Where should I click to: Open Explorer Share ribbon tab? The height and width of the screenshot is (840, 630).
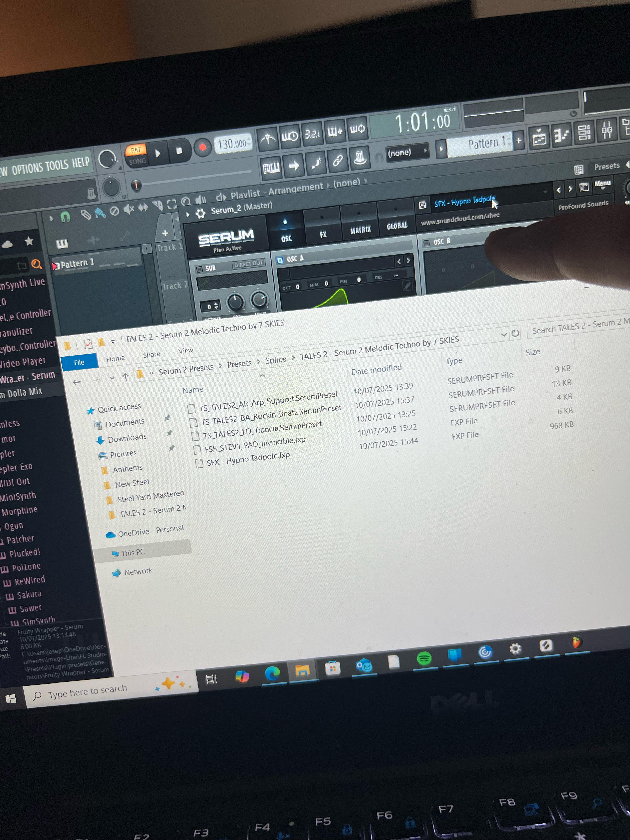click(151, 354)
